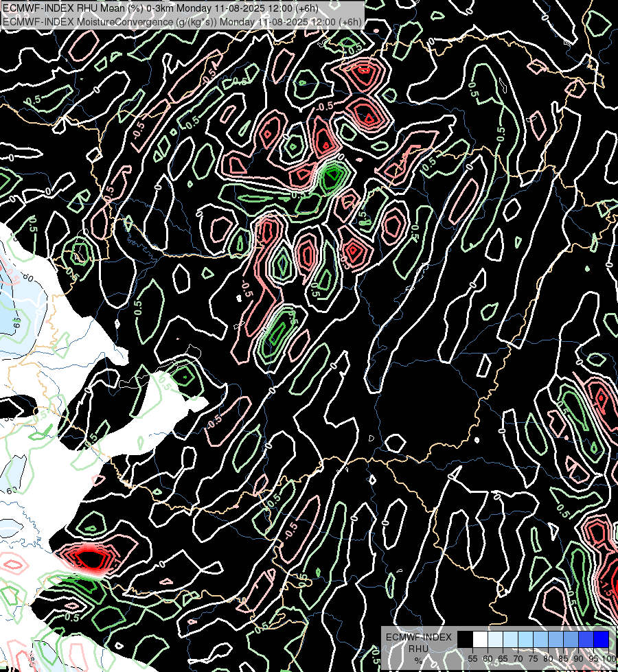Click the RHU label in the legend
The width and height of the screenshot is (618, 672).
[x=418, y=649]
